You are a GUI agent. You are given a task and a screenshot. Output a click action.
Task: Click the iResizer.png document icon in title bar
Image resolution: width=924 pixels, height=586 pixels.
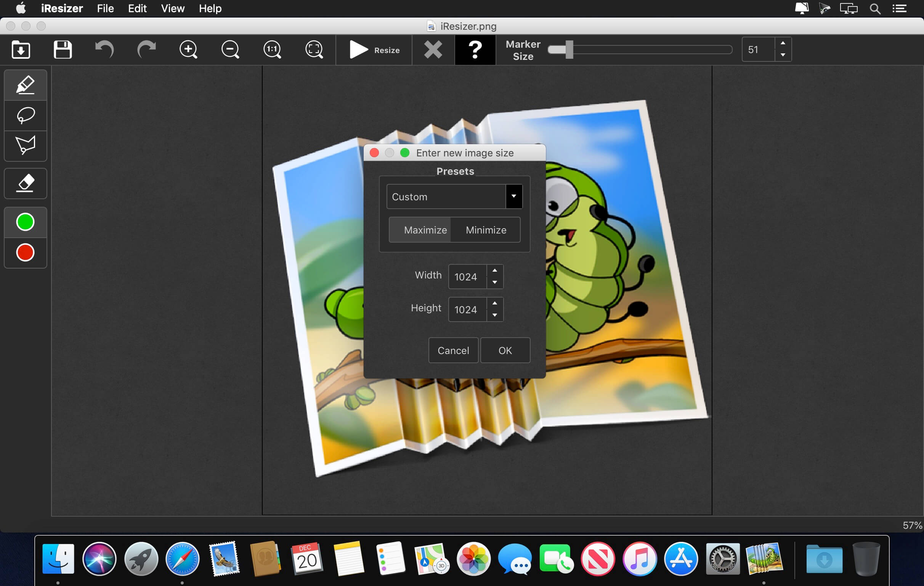point(431,26)
